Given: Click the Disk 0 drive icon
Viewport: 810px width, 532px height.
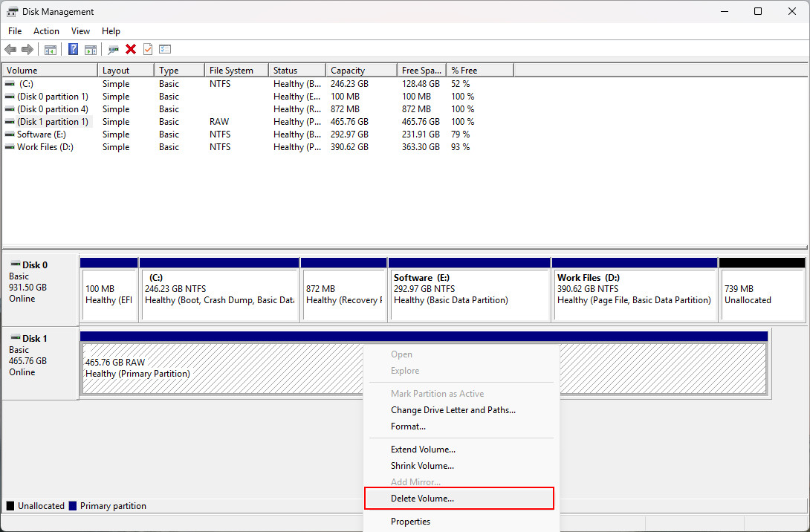Looking at the screenshot, I should coord(16,265).
